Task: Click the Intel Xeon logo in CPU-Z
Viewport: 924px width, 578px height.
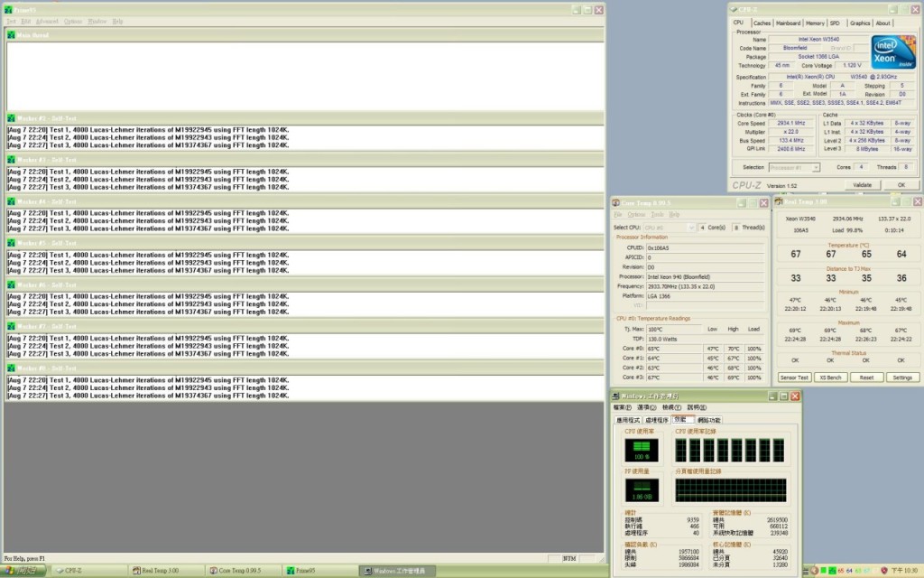Action: click(x=893, y=51)
